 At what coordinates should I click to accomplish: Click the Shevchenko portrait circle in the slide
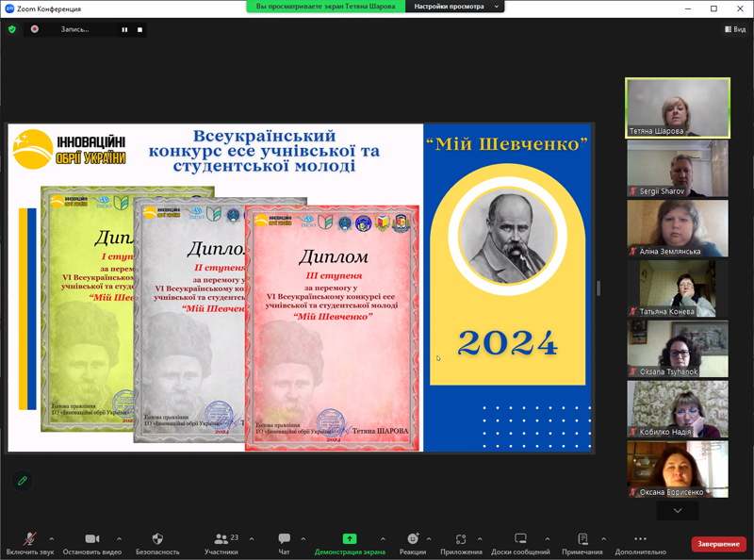point(508,236)
